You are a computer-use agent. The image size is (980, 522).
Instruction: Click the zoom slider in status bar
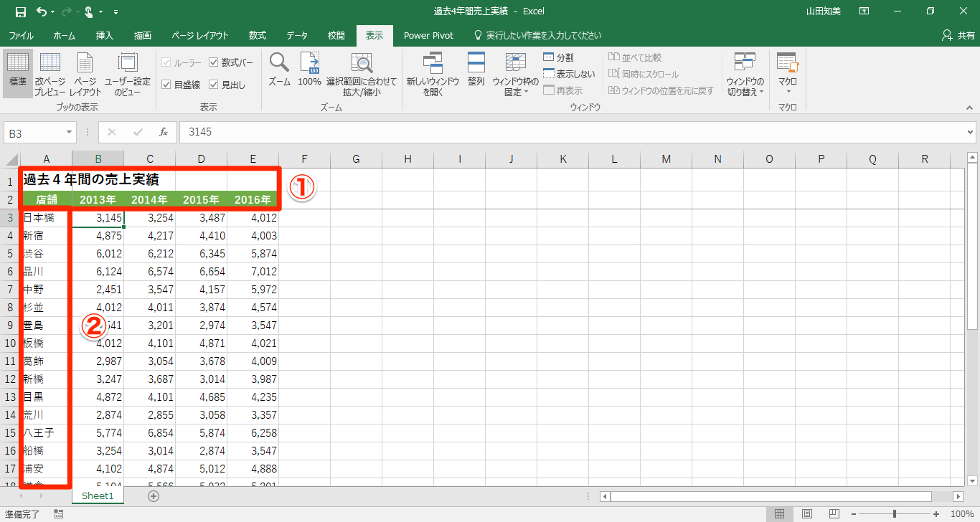(x=895, y=514)
